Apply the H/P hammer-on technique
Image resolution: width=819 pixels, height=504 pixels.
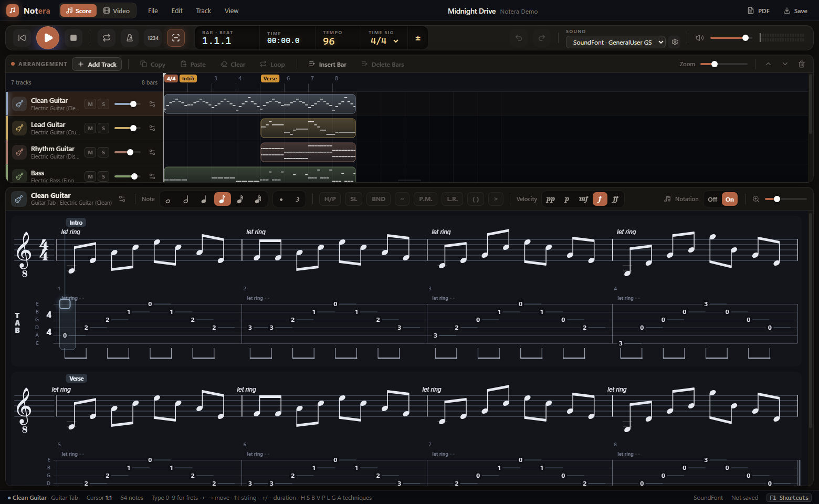click(x=330, y=199)
